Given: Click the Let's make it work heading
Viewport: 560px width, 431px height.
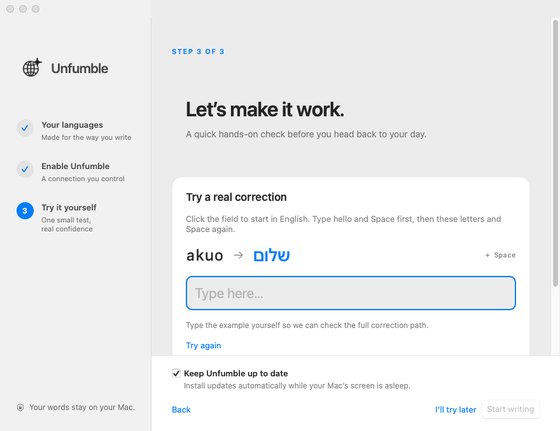Looking at the screenshot, I should click(265, 110).
